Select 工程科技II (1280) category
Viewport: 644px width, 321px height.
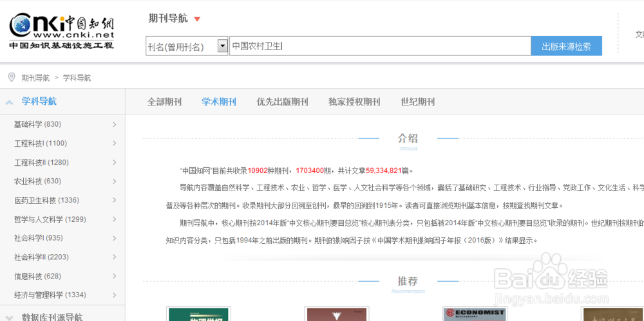tap(41, 162)
